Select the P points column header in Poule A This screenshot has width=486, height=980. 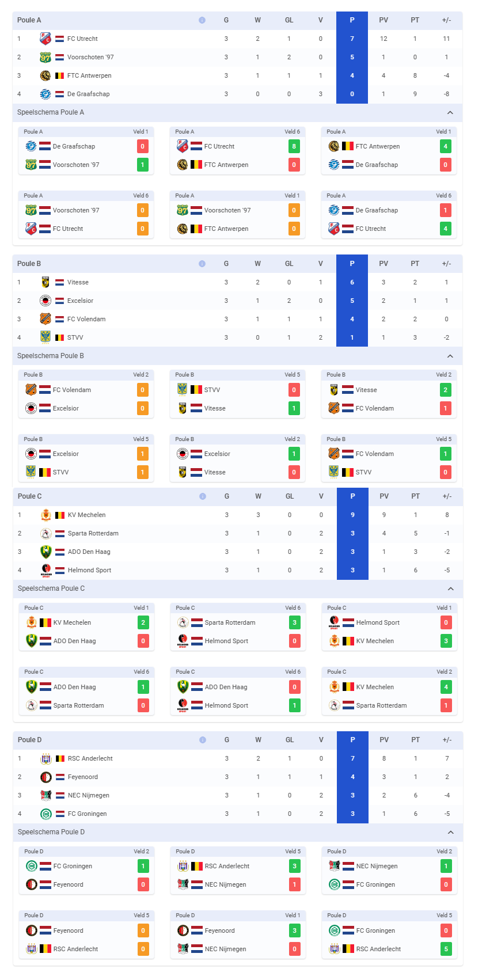(352, 20)
